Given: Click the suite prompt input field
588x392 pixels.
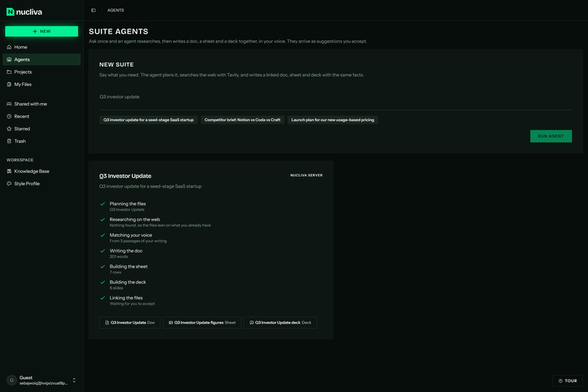Looking at the screenshot, I should point(336,97).
